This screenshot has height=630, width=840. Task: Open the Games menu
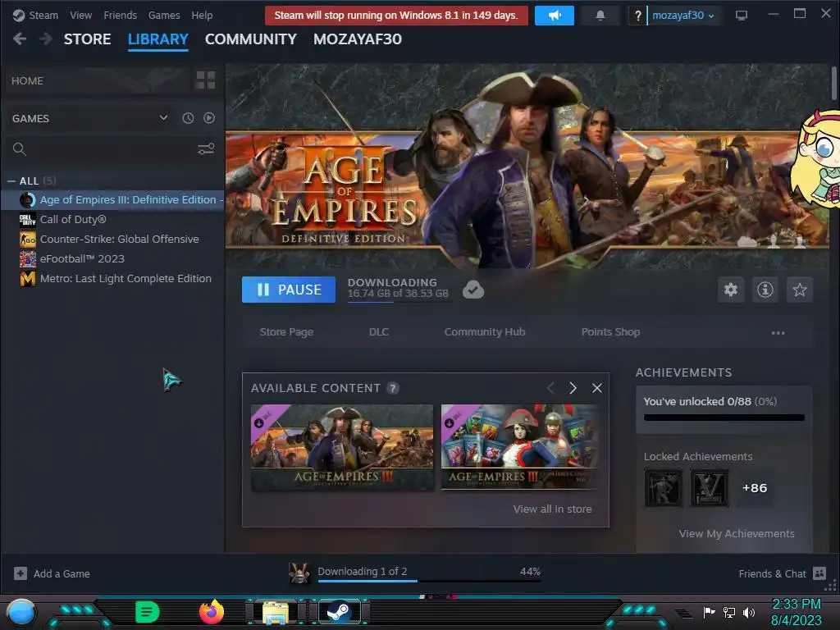click(164, 16)
